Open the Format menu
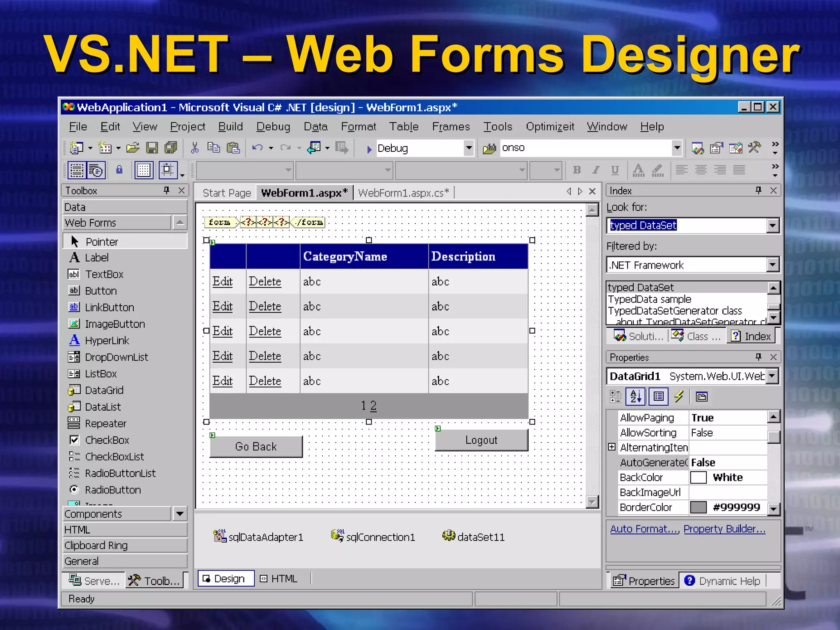The width and height of the screenshot is (840, 630). (358, 127)
